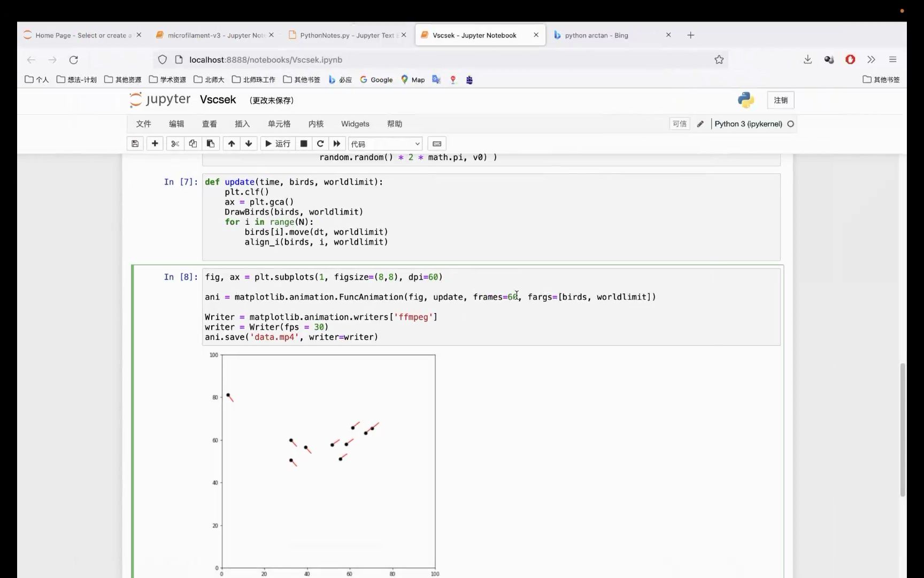Screen dimensions: 924x578
Task: Save the notebook with the floppy disk icon
Action: (x=135, y=143)
